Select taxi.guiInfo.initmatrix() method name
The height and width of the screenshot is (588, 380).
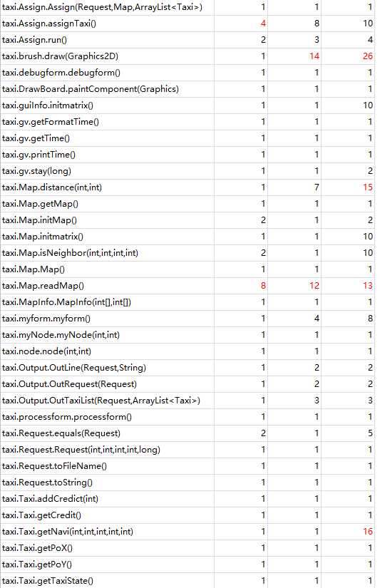48,105
